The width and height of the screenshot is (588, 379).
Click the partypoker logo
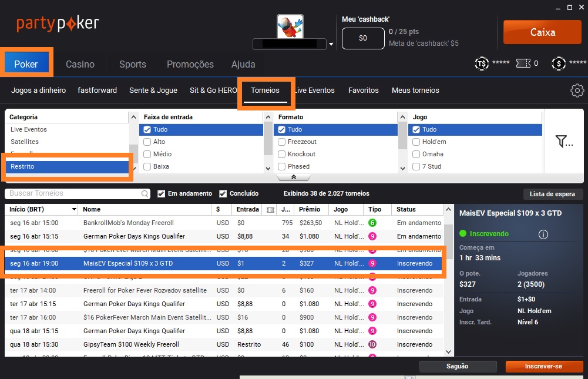(58, 24)
